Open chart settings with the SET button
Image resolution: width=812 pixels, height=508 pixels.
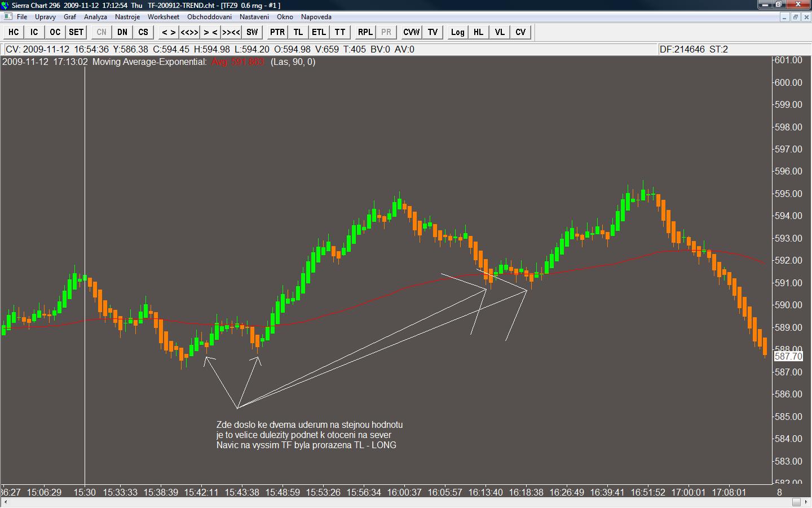(76, 32)
